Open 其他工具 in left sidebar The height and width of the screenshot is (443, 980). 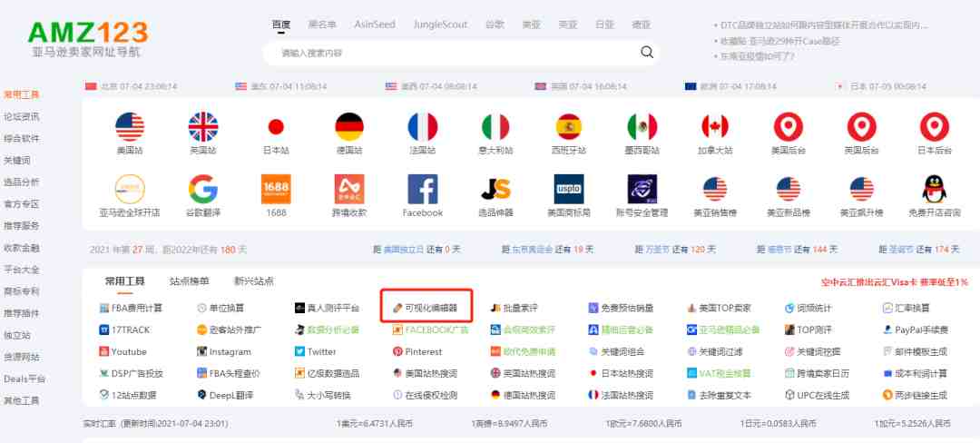pos(21,400)
